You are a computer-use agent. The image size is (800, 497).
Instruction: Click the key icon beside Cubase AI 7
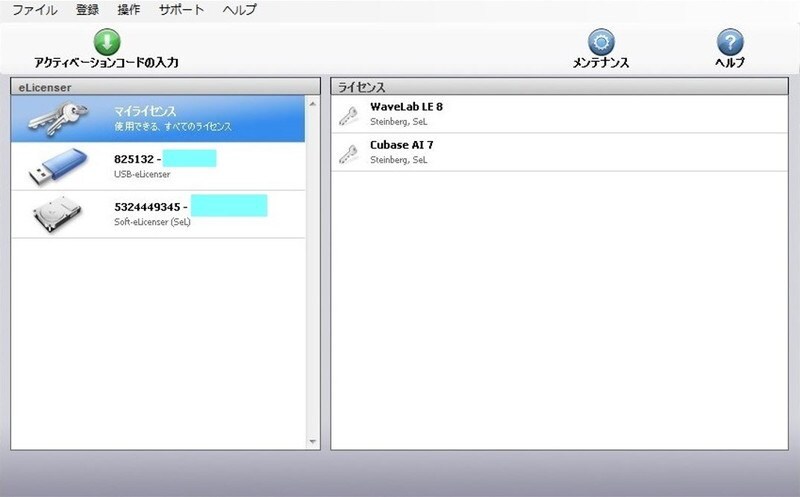pos(349,152)
